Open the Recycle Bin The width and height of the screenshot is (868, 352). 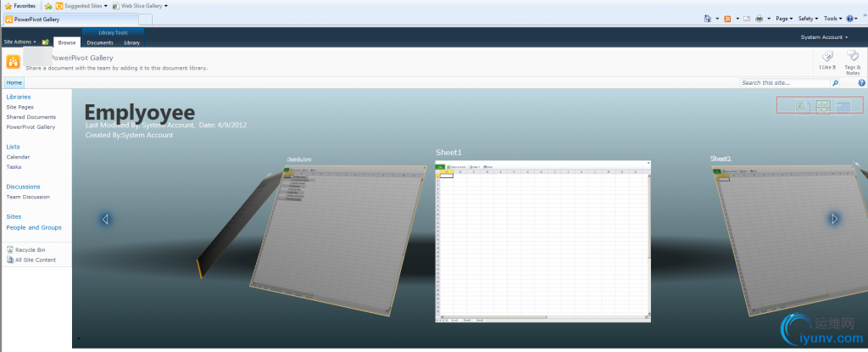25,250
